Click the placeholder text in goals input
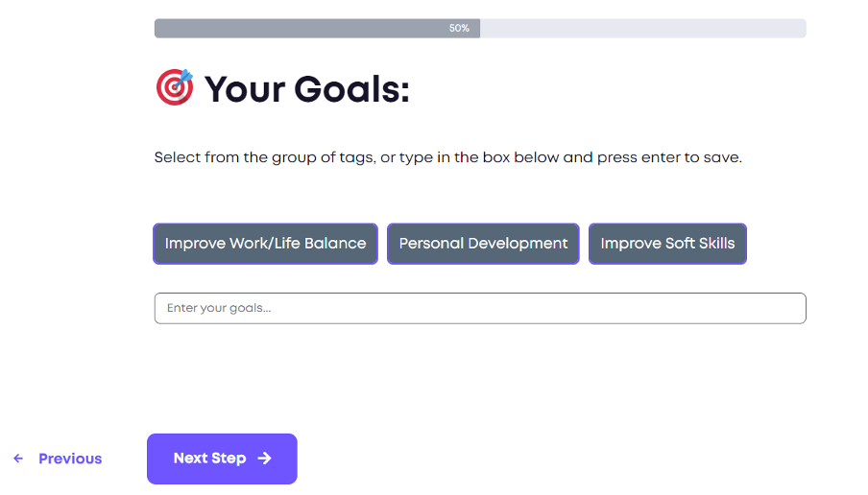The width and height of the screenshot is (868, 495). (x=219, y=308)
